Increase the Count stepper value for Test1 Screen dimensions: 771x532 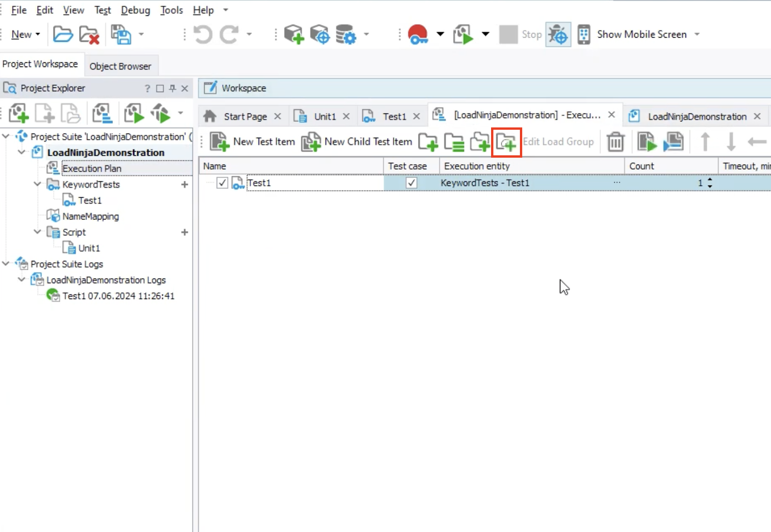click(710, 180)
